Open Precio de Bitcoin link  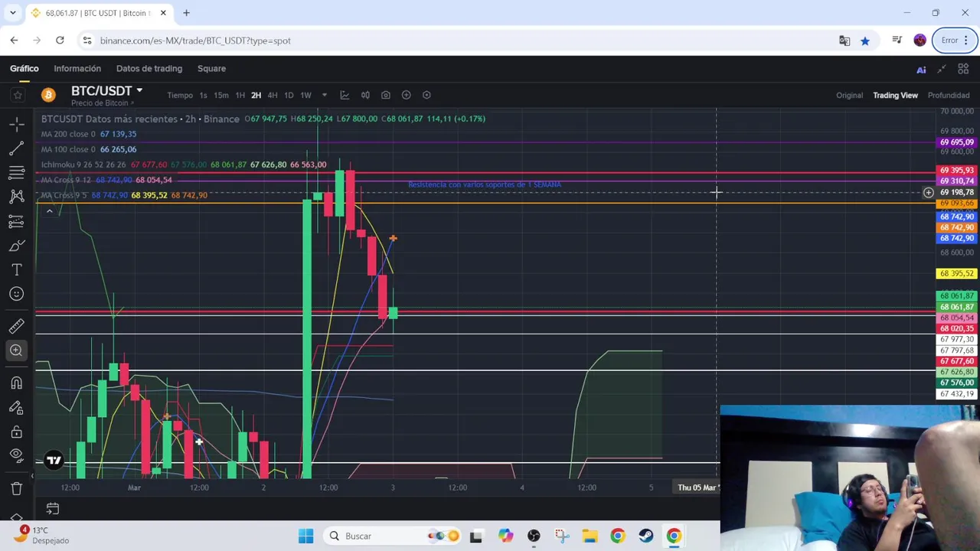pos(102,103)
